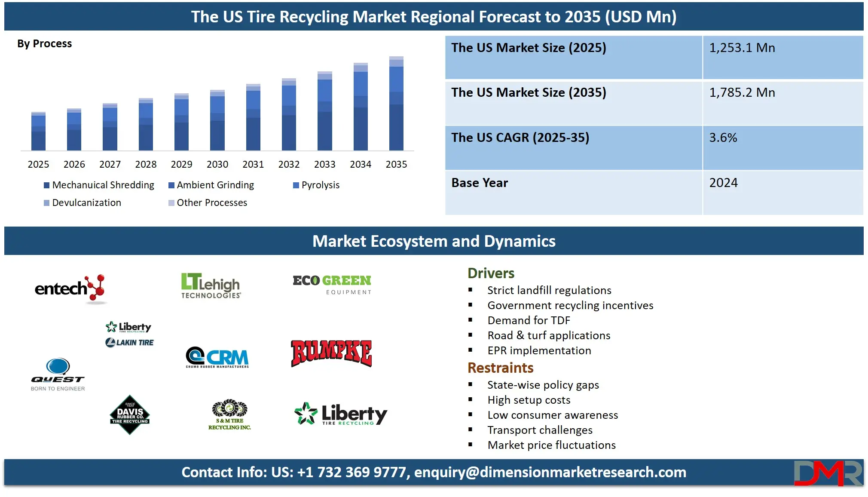Click the phone number +1 732 369 9777
Image resolution: width=868 pixels, height=497 pixels.
[351, 472]
